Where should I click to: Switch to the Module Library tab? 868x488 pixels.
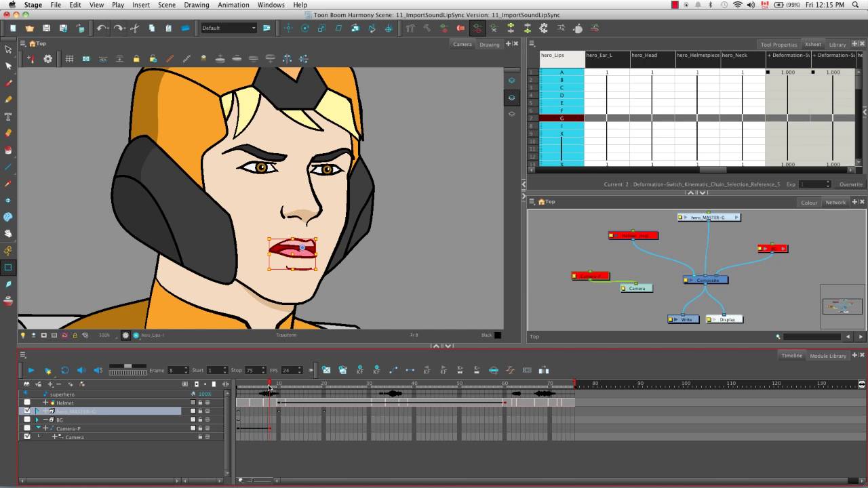point(828,355)
